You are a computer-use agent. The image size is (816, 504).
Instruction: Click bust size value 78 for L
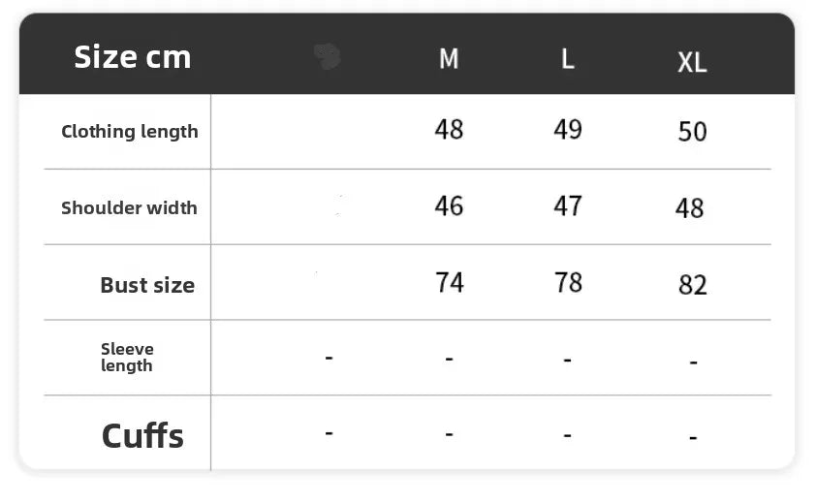(x=568, y=282)
